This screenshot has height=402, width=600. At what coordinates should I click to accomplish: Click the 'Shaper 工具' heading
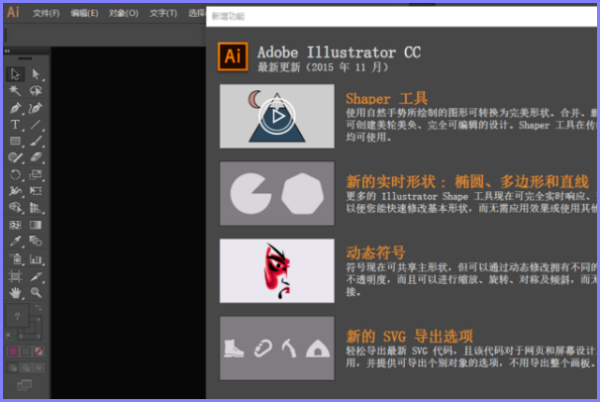[386, 99]
